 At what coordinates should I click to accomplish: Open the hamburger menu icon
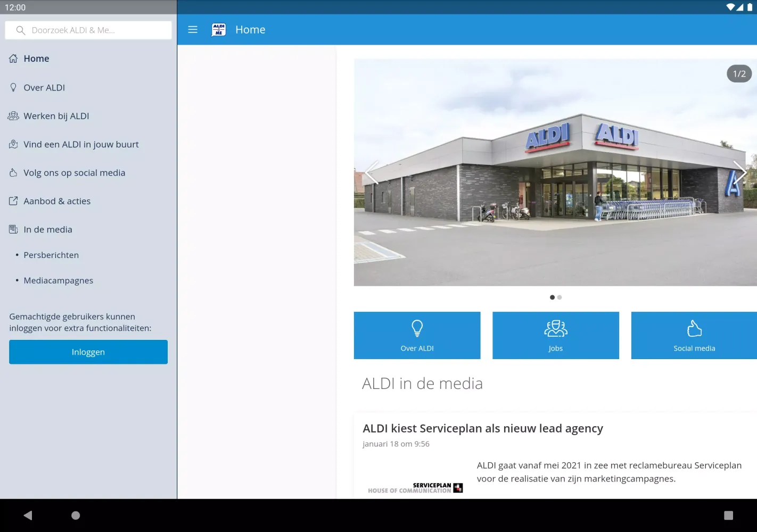[193, 30]
